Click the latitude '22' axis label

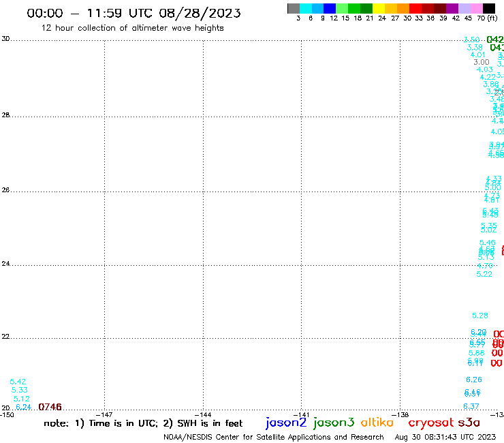click(x=5, y=336)
